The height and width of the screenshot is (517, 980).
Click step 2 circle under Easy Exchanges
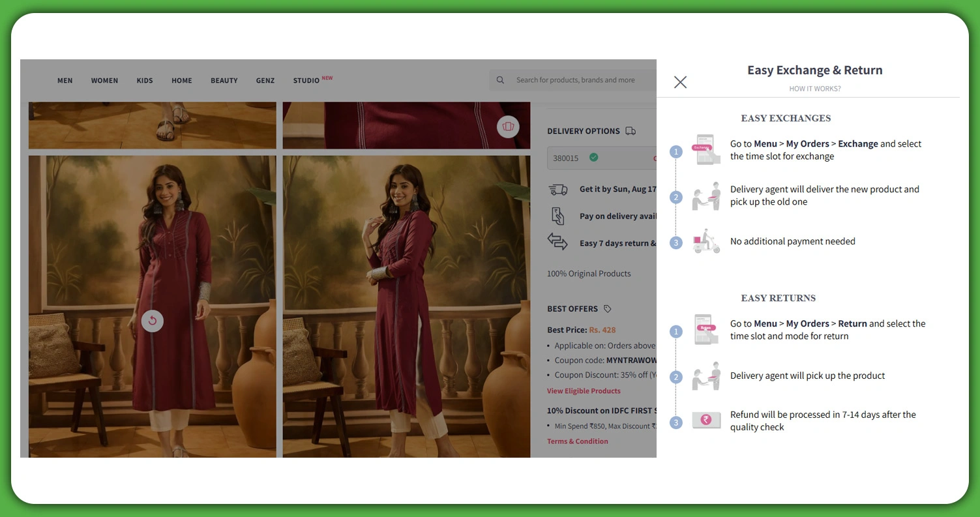tap(676, 196)
